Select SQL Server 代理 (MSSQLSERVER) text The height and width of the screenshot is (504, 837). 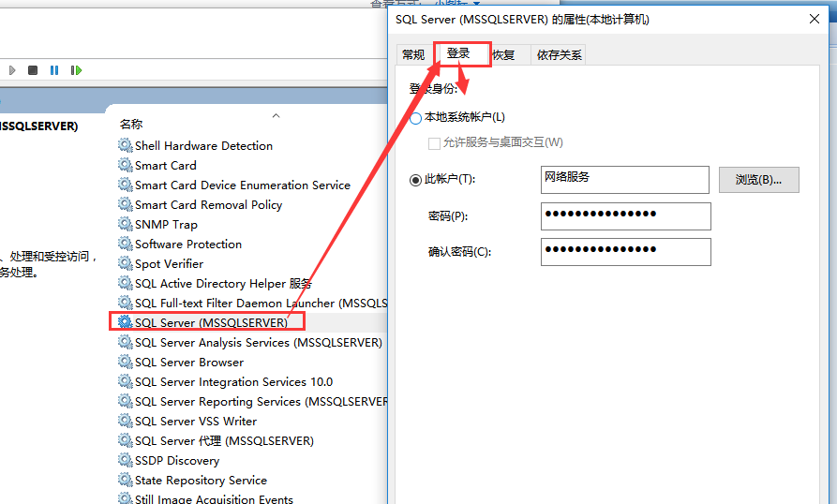(224, 441)
